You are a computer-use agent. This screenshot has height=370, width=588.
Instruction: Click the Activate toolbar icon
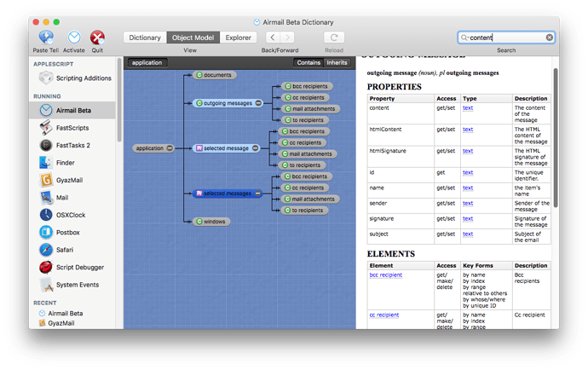74,38
